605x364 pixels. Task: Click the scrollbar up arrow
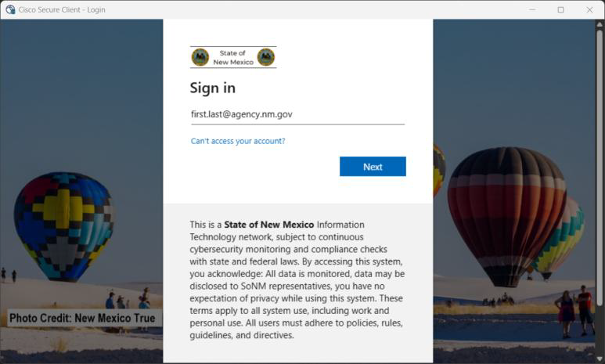600,23
